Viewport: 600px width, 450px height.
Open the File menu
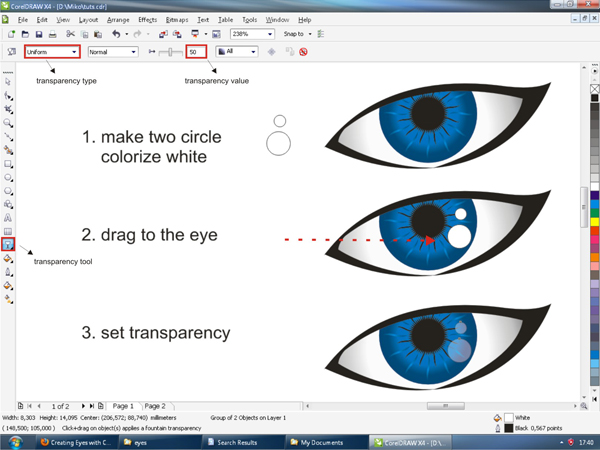click(23, 20)
